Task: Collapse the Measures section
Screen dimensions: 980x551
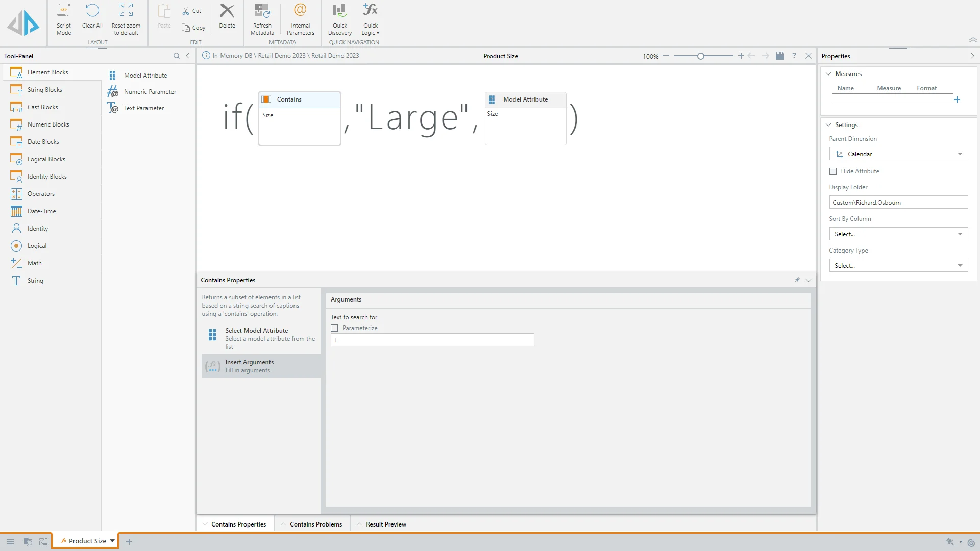Action: [828, 74]
